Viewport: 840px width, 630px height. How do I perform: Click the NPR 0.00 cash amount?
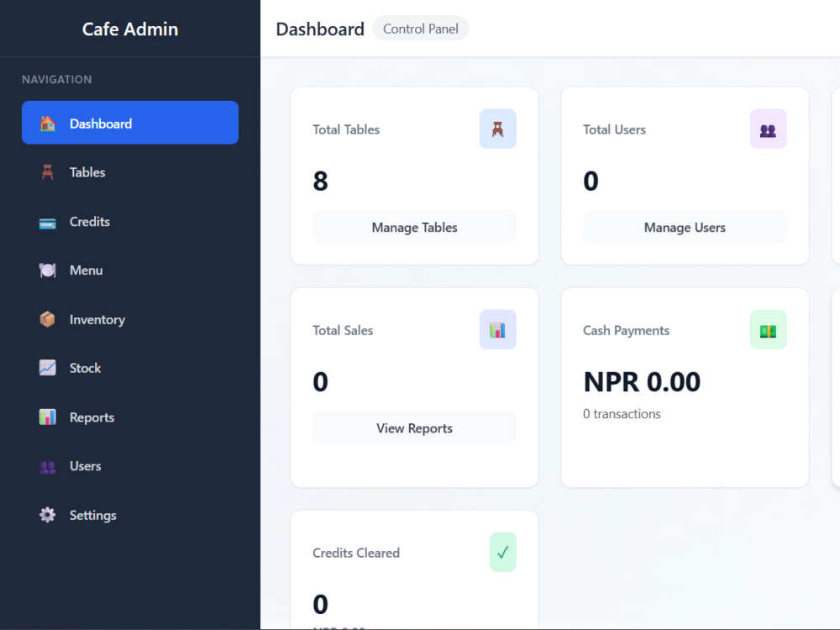click(642, 382)
